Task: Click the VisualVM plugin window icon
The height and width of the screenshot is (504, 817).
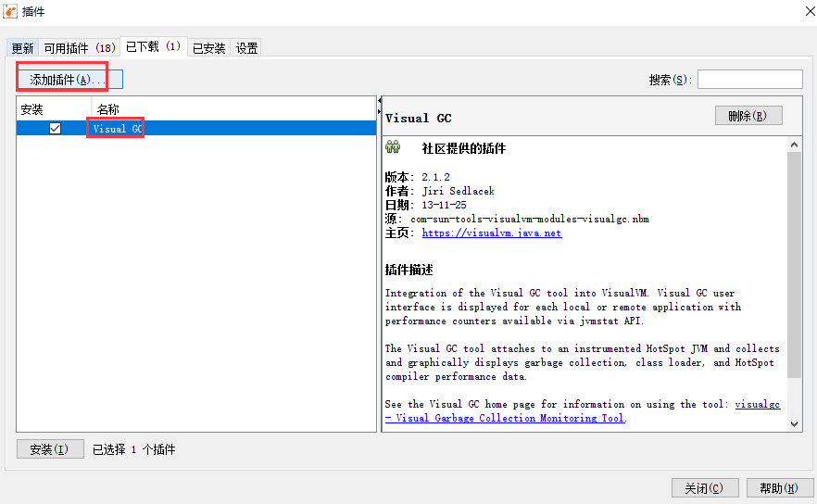Action: click(x=10, y=11)
